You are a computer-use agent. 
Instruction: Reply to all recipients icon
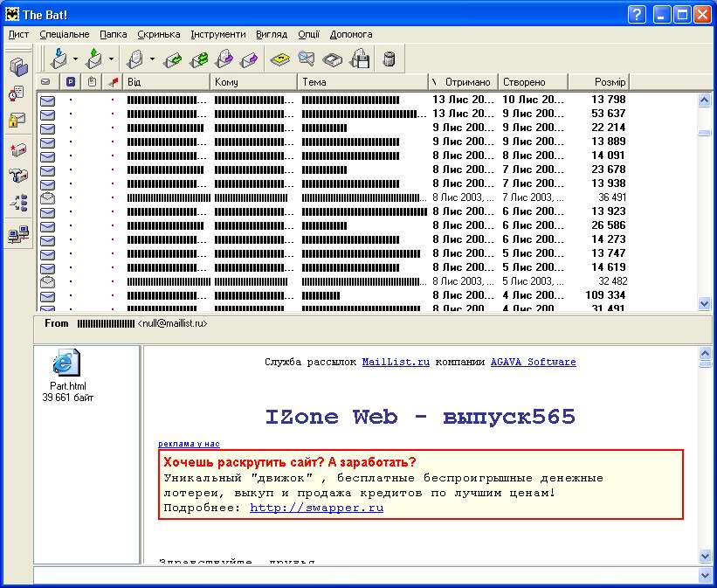pyautogui.click(x=199, y=59)
